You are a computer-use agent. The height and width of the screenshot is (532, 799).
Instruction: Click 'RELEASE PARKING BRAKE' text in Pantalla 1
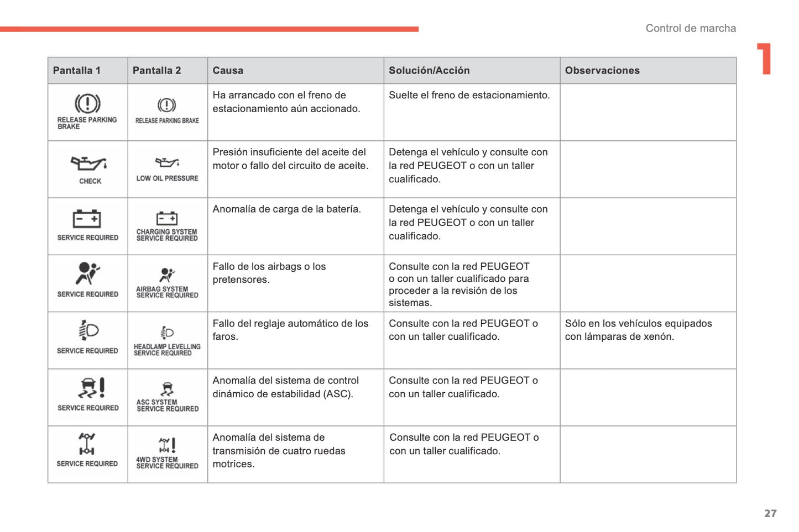[87, 123]
